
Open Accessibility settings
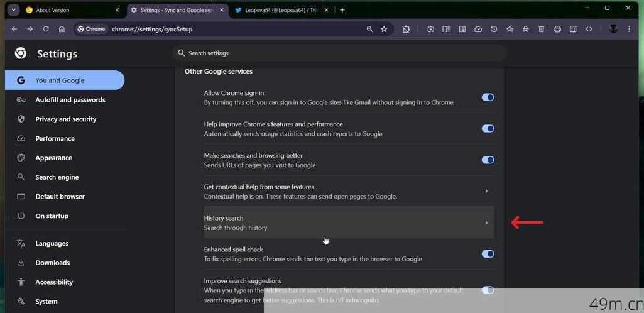coord(65,282)
